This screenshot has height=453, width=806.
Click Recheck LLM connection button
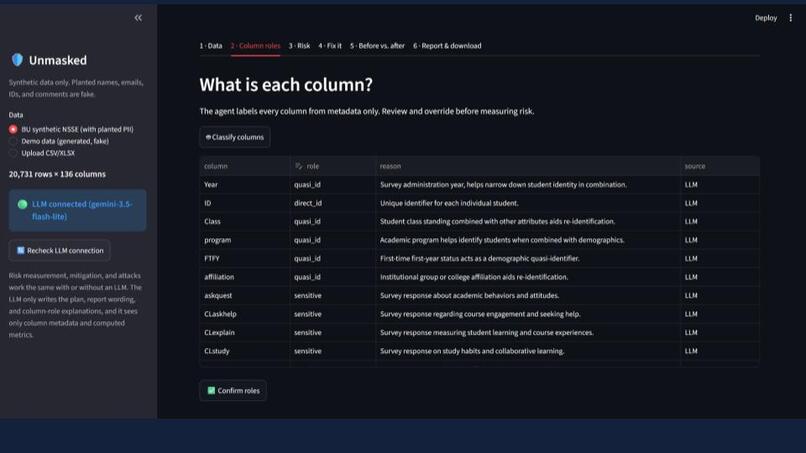pyautogui.click(x=60, y=250)
